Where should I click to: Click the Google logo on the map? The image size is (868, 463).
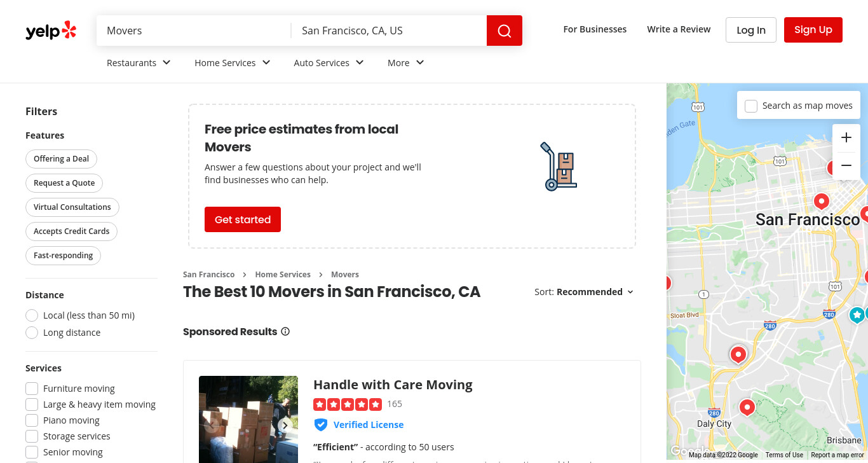689,452
